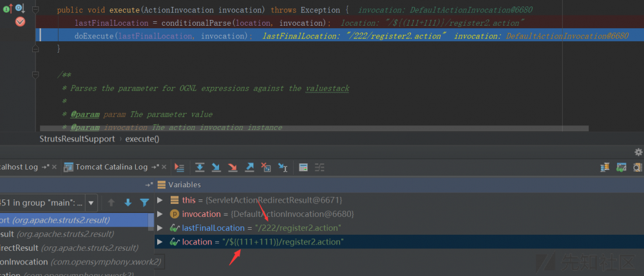Click Run to Cursor icon
The image size is (644, 276).
tap(283, 167)
